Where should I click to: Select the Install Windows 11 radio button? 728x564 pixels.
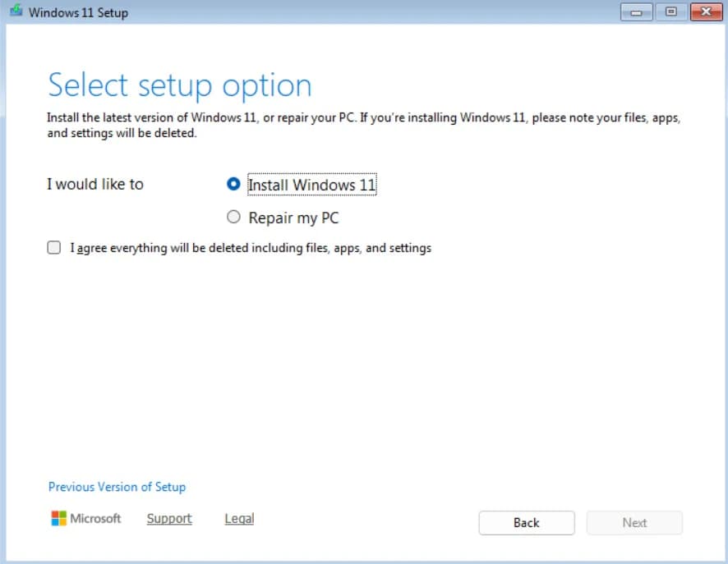click(233, 184)
